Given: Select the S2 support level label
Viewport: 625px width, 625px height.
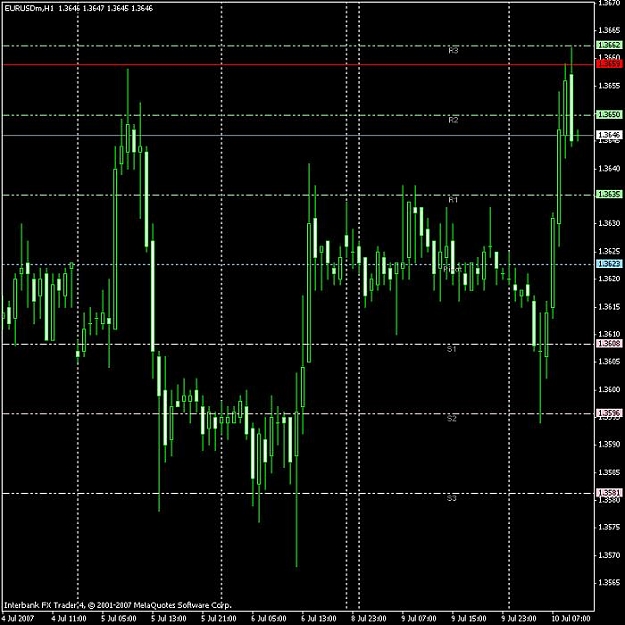Looking at the screenshot, I should [452, 418].
